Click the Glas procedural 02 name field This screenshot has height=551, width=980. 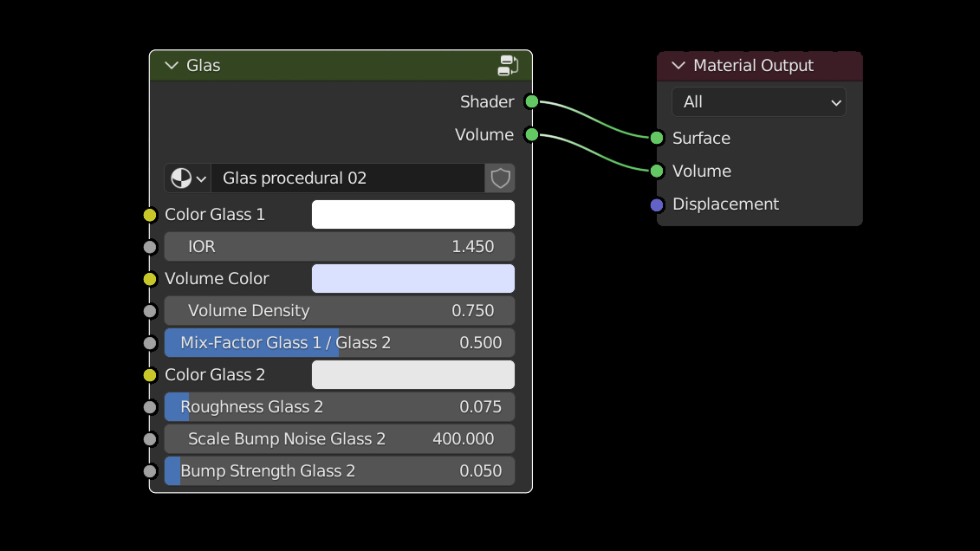click(347, 178)
